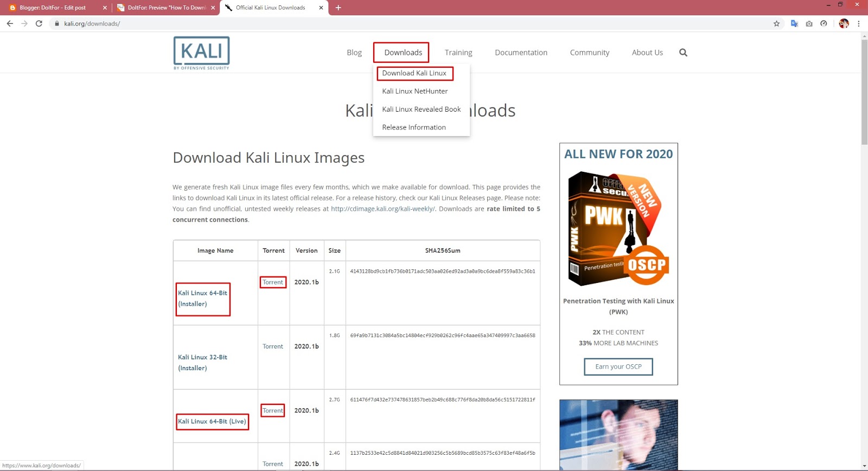Go back with the browser back arrow
The image size is (868, 471).
tap(10, 23)
